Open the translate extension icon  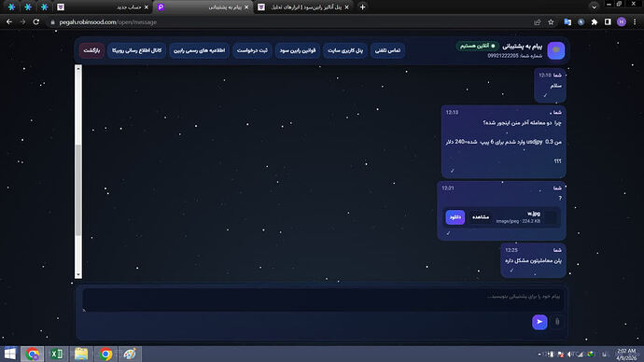(567, 22)
